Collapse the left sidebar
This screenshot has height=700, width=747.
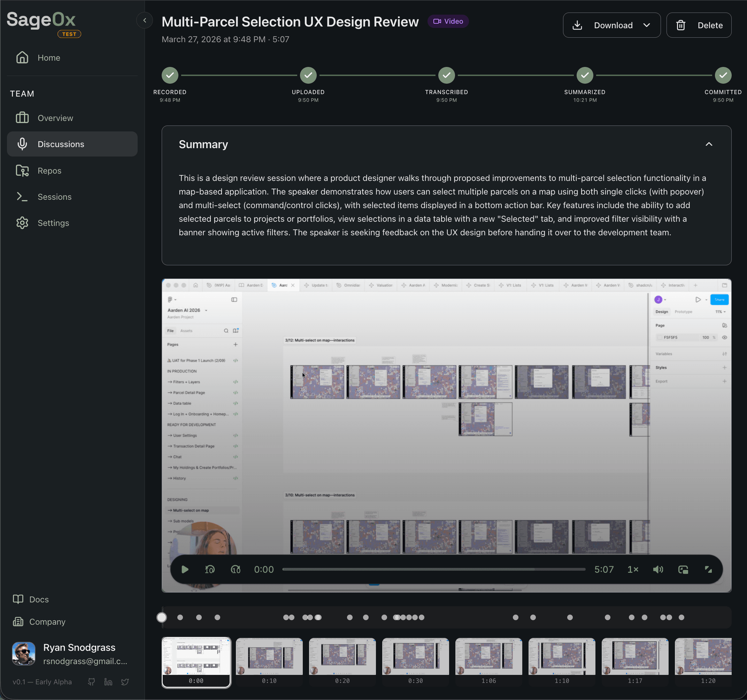point(145,20)
